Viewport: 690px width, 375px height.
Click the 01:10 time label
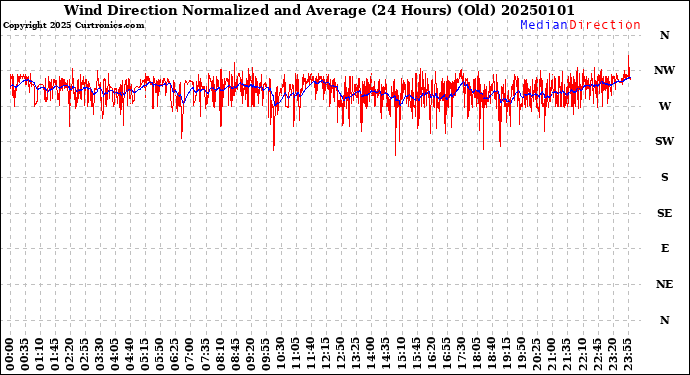click(40, 354)
